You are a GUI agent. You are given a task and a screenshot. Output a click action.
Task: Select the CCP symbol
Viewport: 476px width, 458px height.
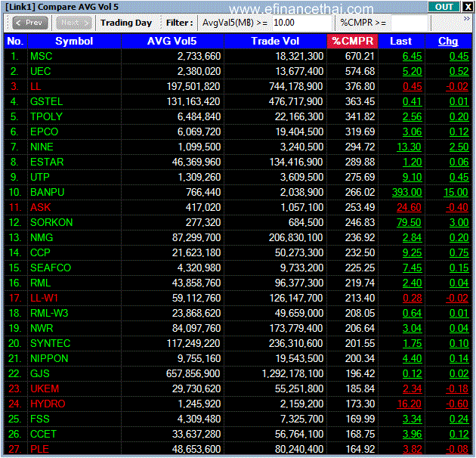click(40, 252)
